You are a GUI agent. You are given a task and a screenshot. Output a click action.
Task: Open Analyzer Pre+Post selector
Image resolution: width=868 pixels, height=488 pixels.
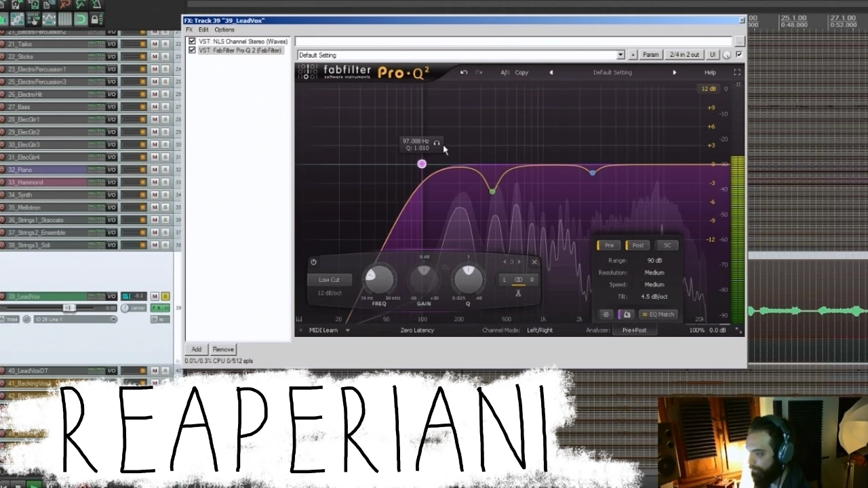point(634,331)
